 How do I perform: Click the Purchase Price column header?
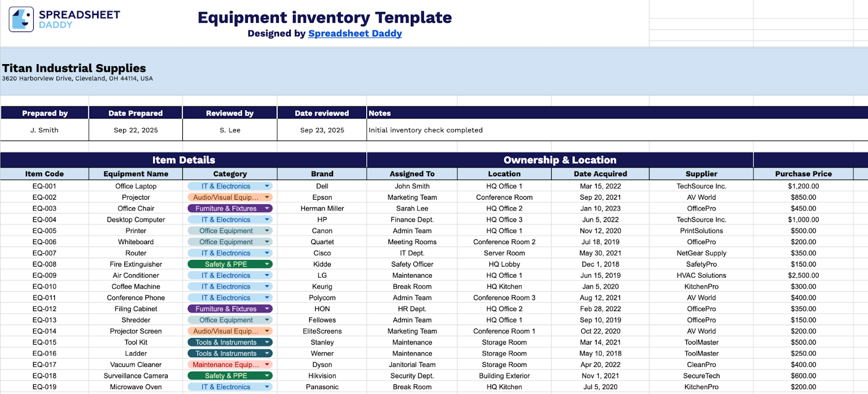[x=803, y=174]
